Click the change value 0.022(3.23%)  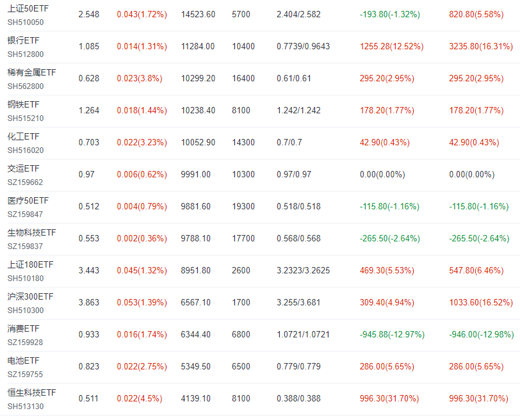point(142,143)
